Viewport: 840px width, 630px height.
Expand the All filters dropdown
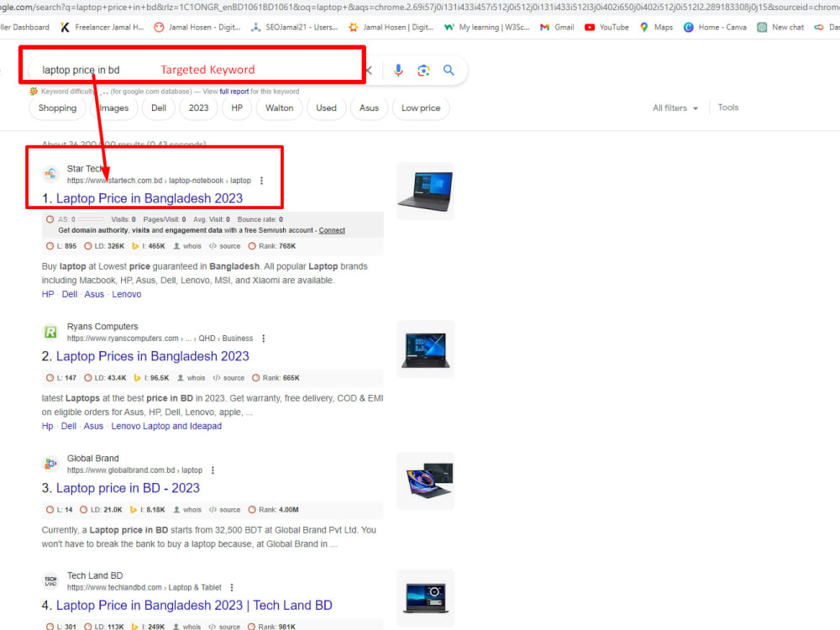pos(675,108)
